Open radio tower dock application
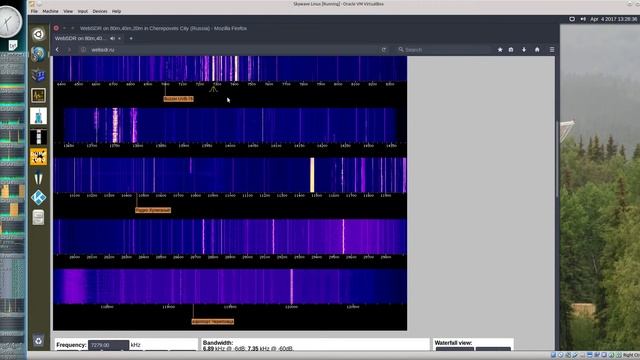Image resolution: width=640 pixels, height=360 pixels. click(x=38, y=116)
